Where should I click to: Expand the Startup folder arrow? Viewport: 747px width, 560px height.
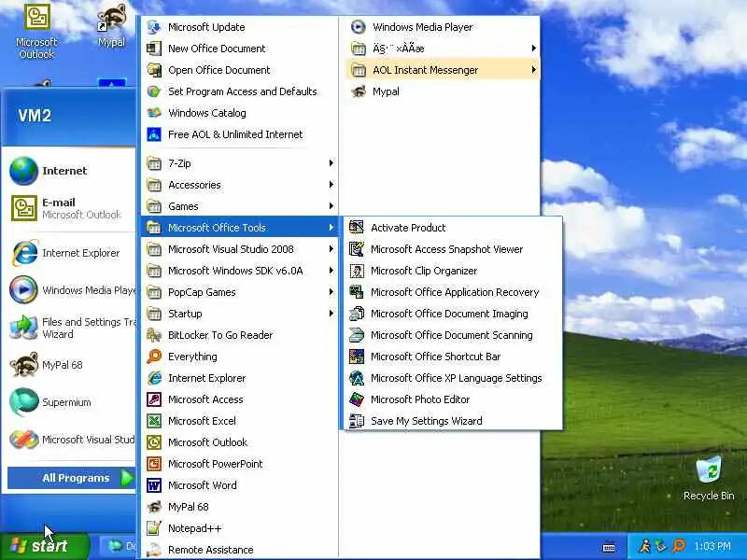tap(331, 314)
